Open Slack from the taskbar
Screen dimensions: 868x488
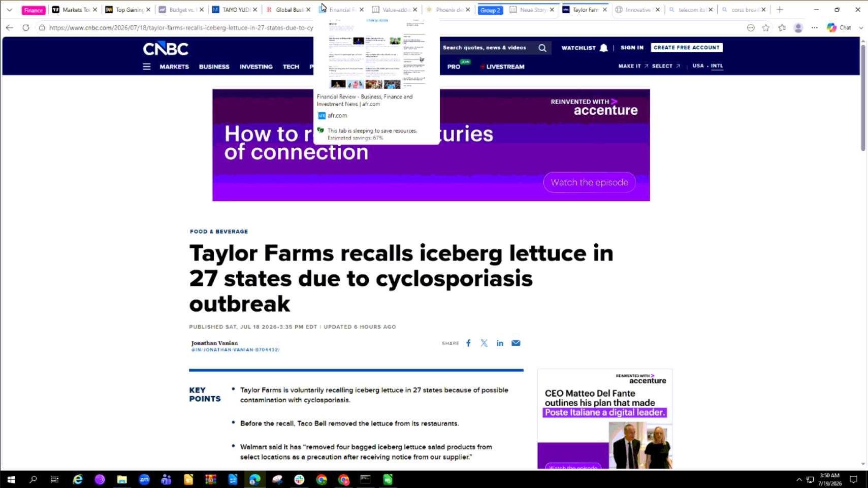299,479
